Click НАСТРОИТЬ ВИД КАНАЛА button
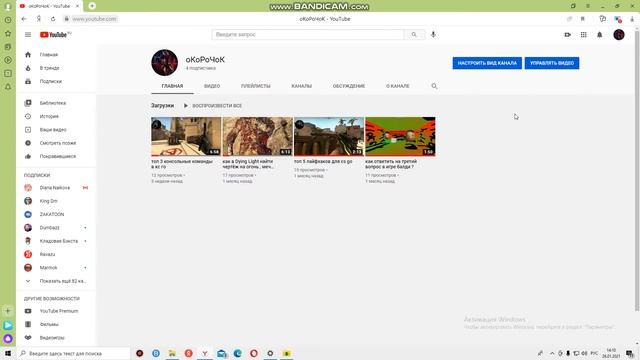This screenshot has height=360, width=640. [487, 63]
